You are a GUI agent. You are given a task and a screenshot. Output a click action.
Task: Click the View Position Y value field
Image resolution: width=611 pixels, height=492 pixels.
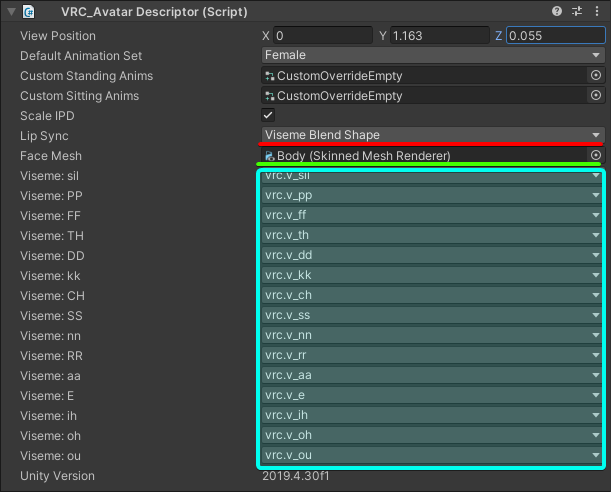(436, 35)
